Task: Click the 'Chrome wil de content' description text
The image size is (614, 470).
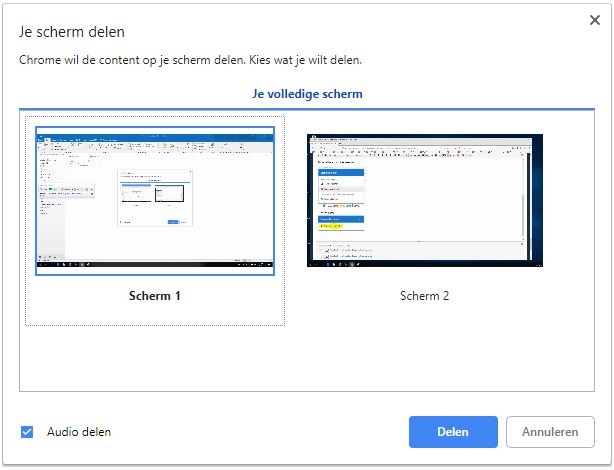Action: pyautogui.click(x=190, y=60)
